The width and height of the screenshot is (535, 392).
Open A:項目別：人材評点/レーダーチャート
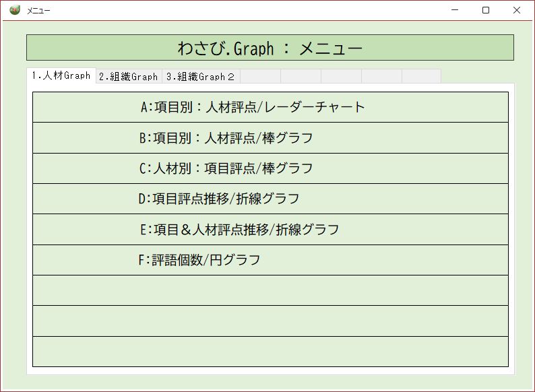[270, 107]
